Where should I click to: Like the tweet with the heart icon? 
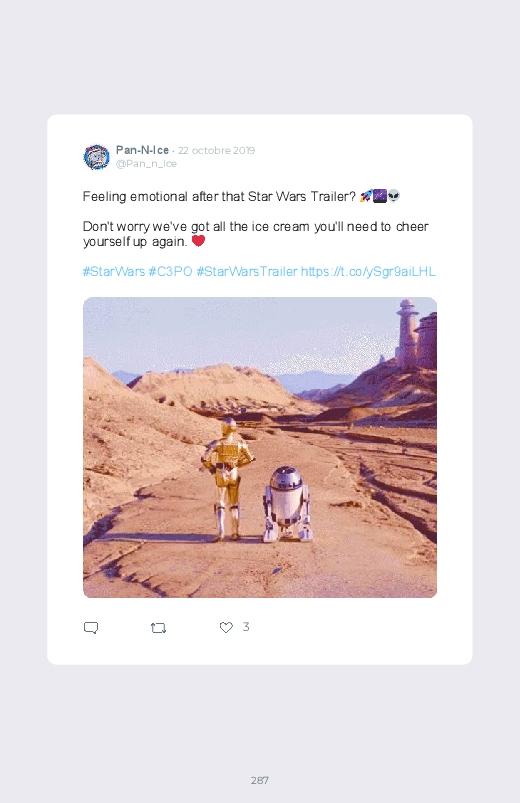(226, 627)
